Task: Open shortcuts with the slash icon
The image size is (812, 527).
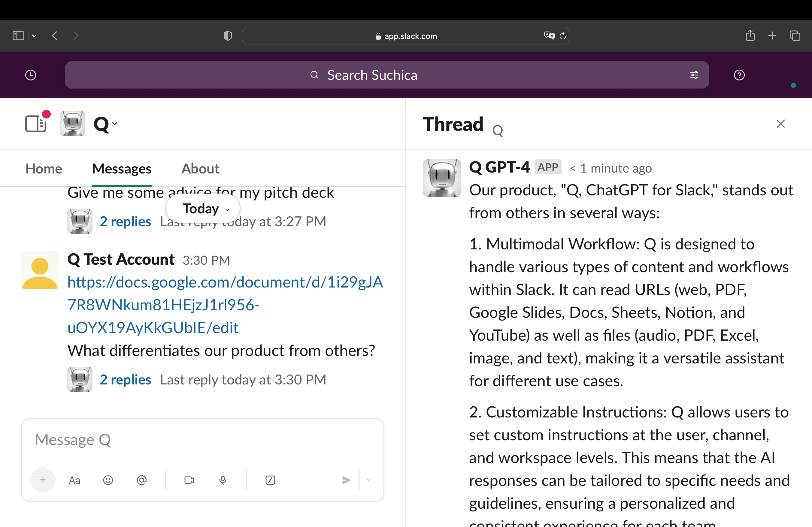Action: (270, 480)
